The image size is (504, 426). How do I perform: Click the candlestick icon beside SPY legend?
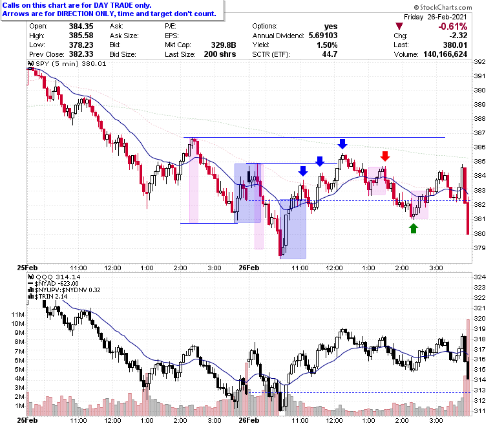coord(31,63)
